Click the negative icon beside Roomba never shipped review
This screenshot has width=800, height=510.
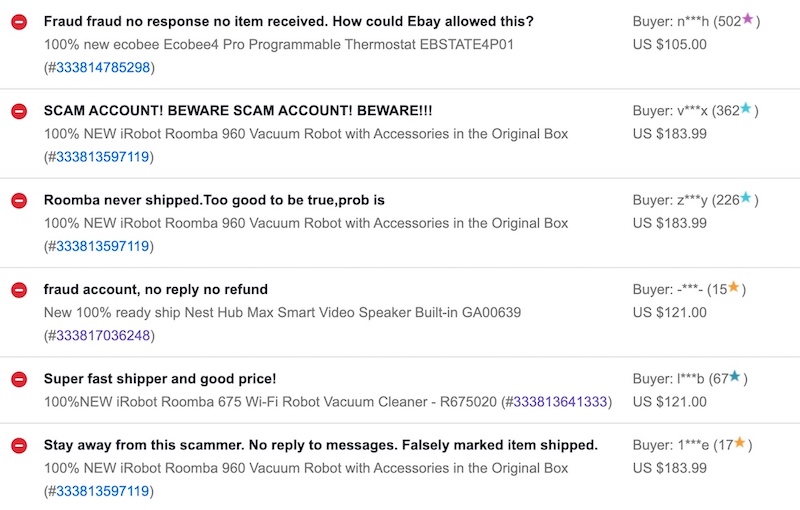18,201
